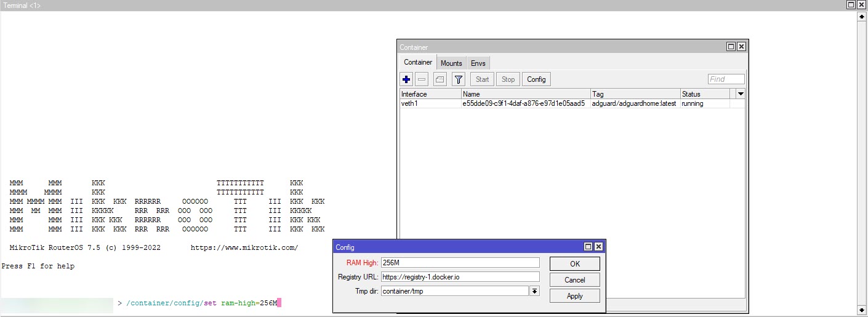Screen dimensions: 868x317
Task: Click the Config dialog title bar
Action: tap(469, 247)
